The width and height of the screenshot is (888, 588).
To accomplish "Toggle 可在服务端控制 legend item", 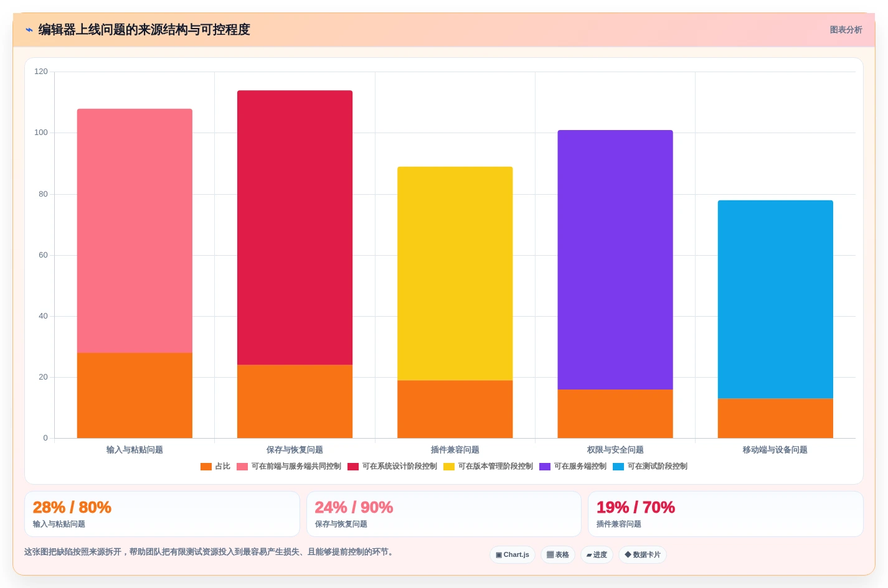I will pyautogui.click(x=573, y=467).
